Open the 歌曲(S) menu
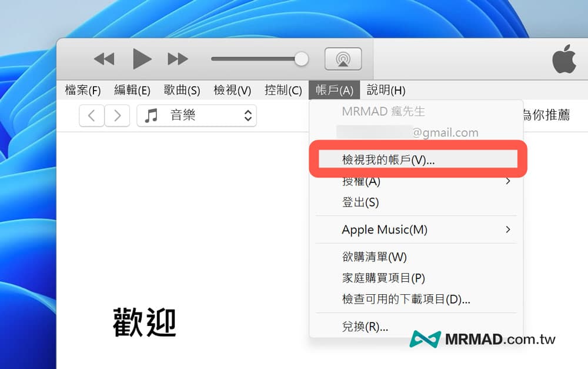Viewport: 588px width, 369px height. point(182,90)
